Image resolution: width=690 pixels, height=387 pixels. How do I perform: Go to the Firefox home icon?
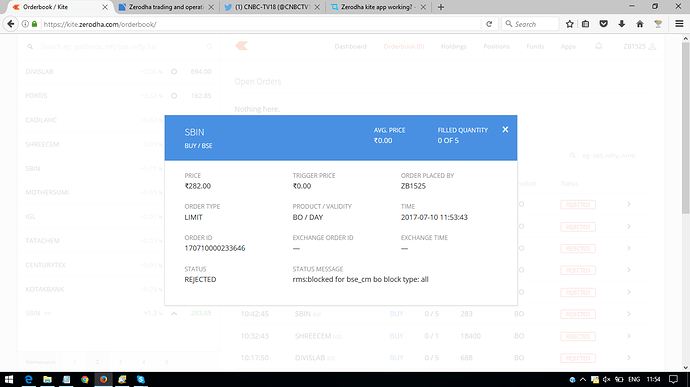click(640, 24)
